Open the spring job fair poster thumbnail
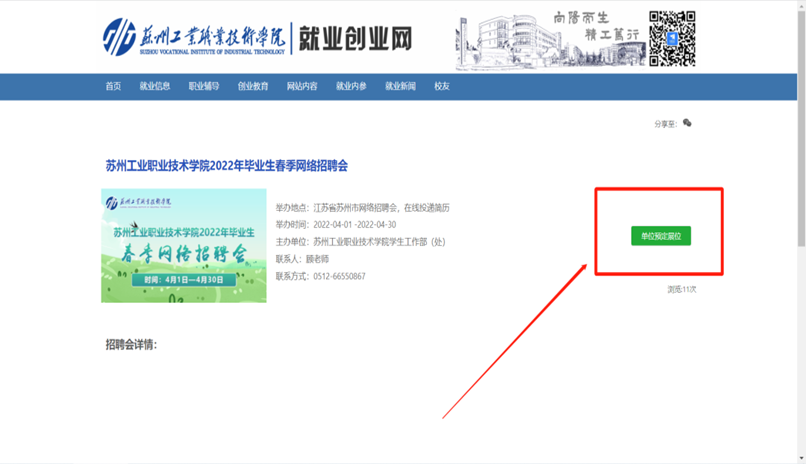 (184, 245)
